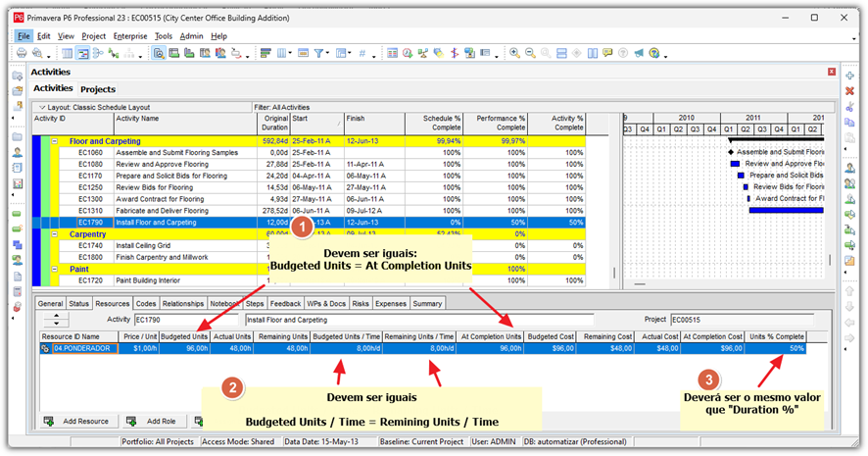The width and height of the screenshot is (868, 456).
Task: Open the Filter dropdown arrow in toolbar
Action: (x=327, y=53)
